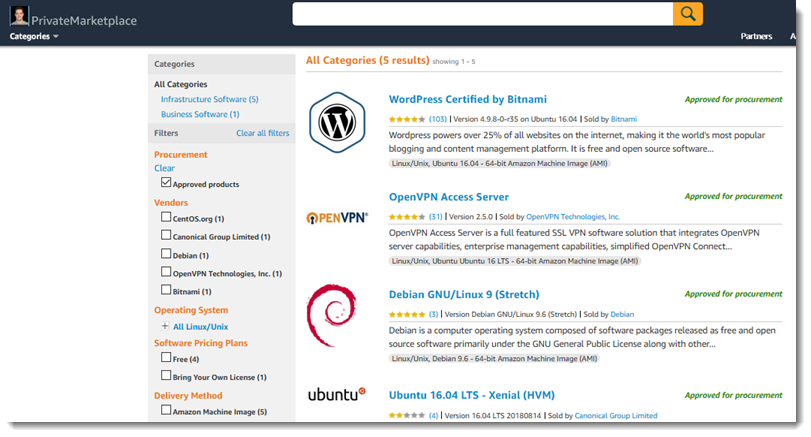Select All Categories in sidebar

pyautogui.click(x=181, y=84)
